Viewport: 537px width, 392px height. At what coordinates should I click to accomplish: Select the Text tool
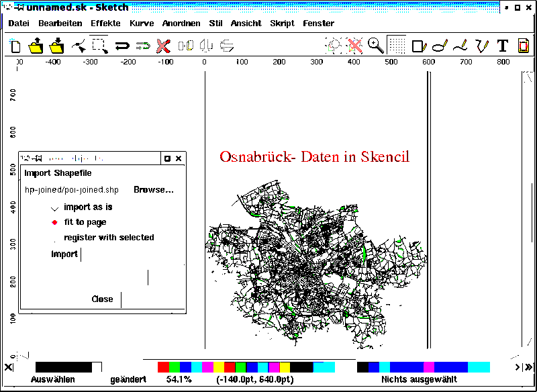pos(502,46)
